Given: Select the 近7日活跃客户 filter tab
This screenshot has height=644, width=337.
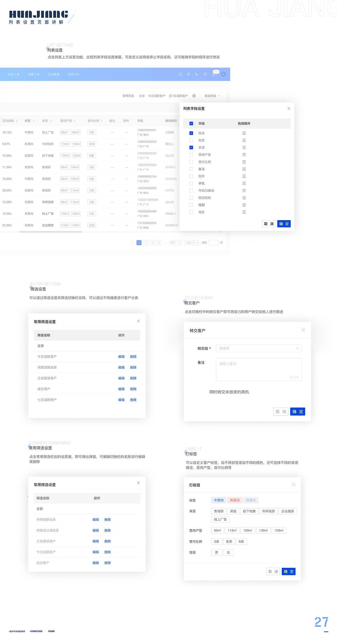Looking at the screenshot, I should 178,96.
